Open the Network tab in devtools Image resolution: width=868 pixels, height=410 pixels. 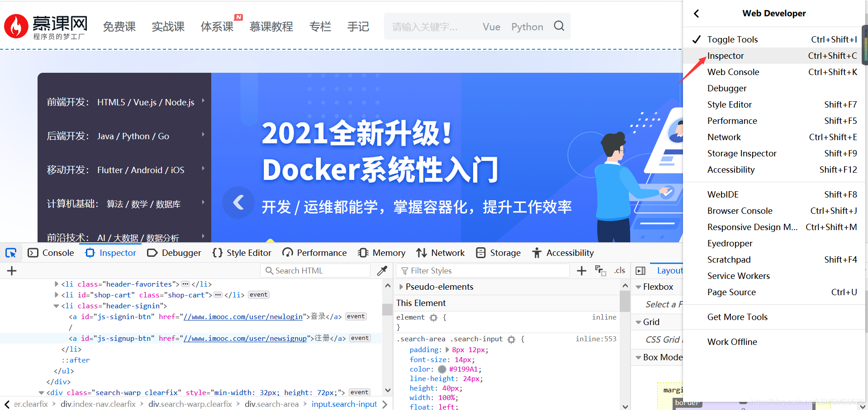441,253
